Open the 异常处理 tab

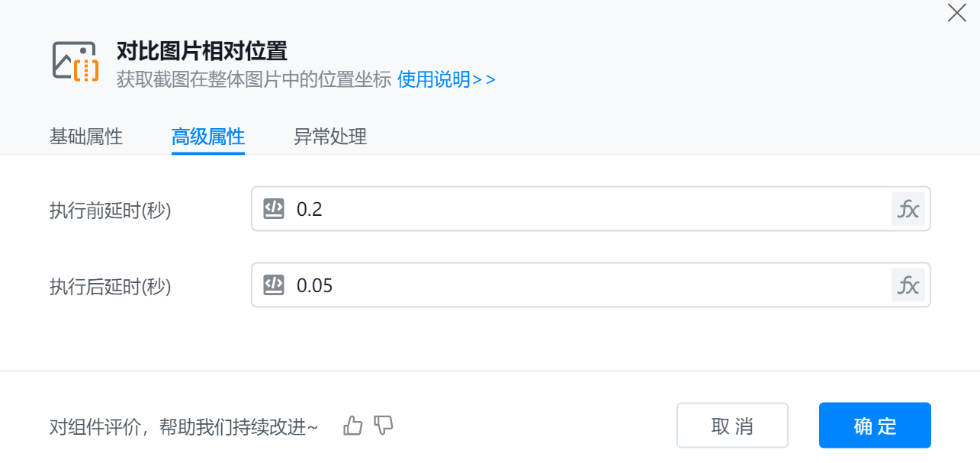tap(330, 137)
